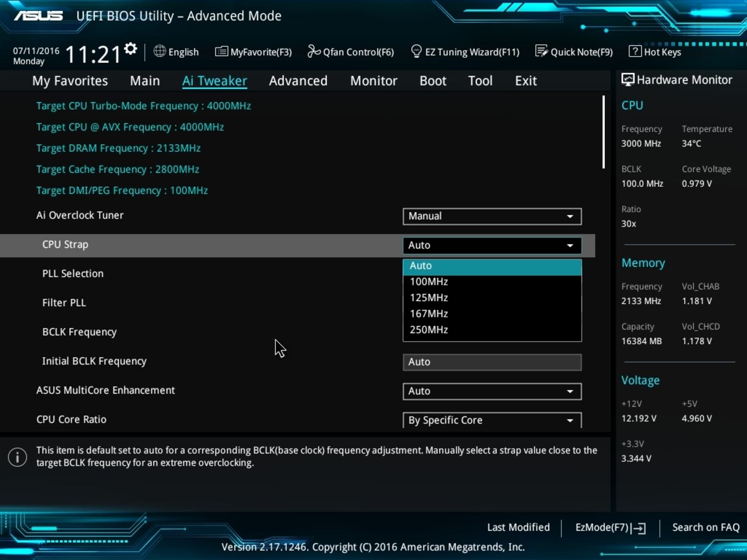
Task: Select the BCLK Frequency setting
Action: coord(79,332)
